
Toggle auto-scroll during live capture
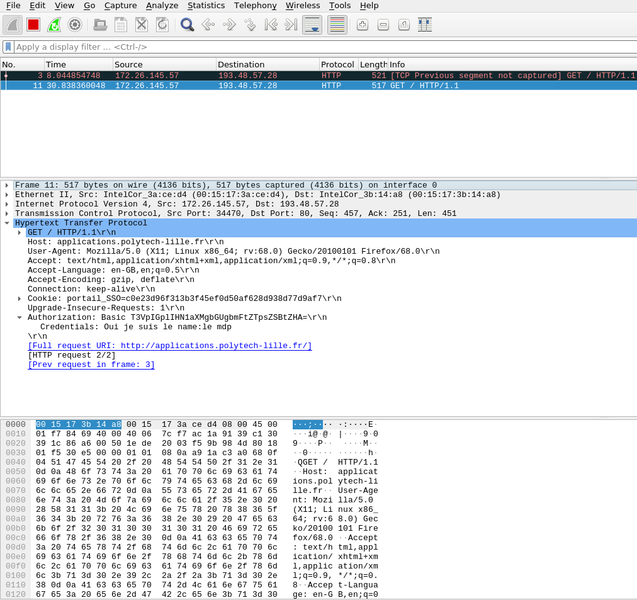312,24
